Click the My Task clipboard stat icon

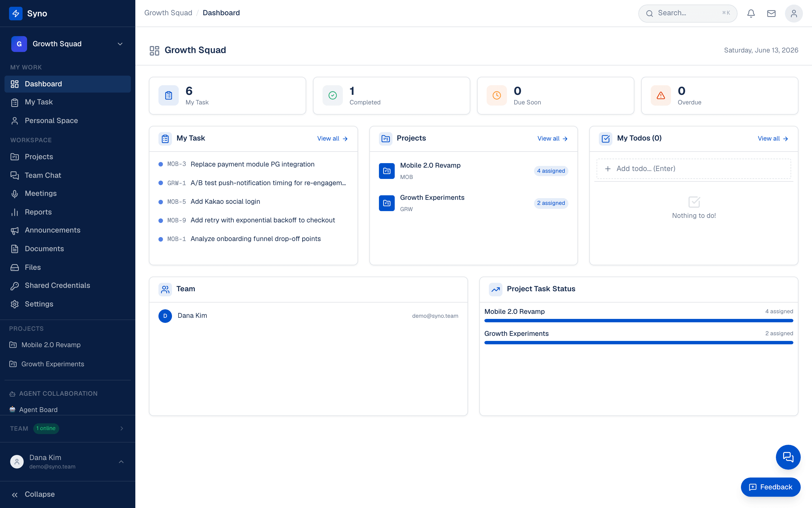[x=168, y=95]
